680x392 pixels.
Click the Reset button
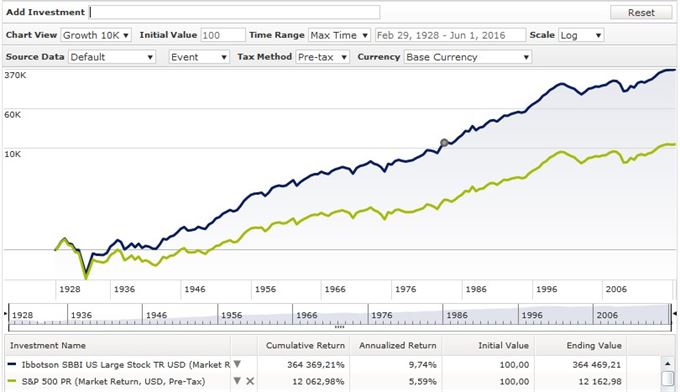641,13
